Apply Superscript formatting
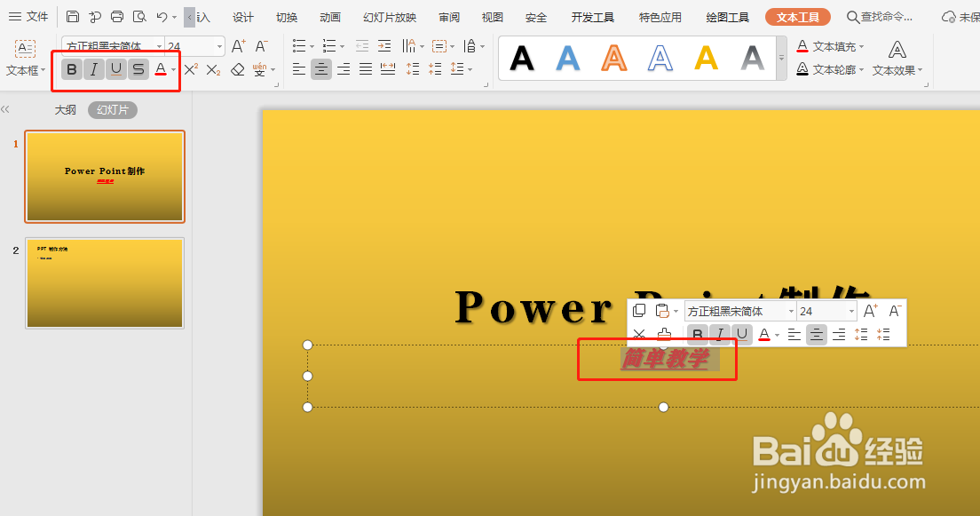 point(191,68)
